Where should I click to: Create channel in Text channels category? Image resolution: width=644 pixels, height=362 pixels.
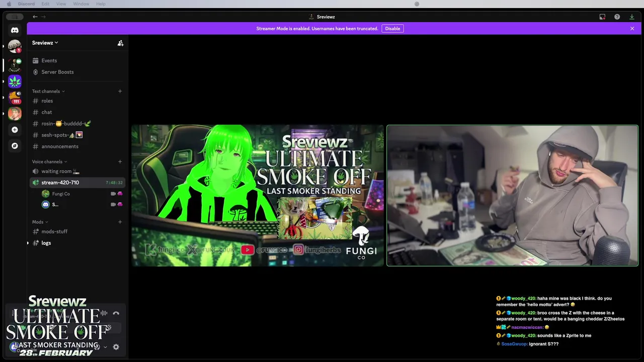click(120, 91)
